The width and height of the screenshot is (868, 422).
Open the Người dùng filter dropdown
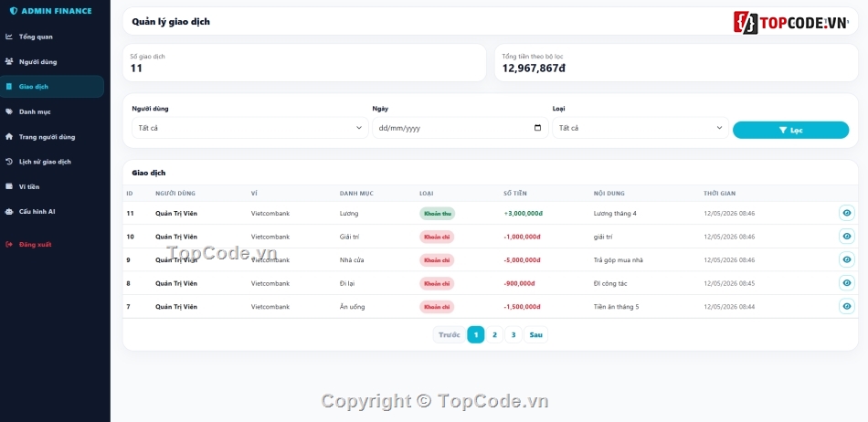249,128
